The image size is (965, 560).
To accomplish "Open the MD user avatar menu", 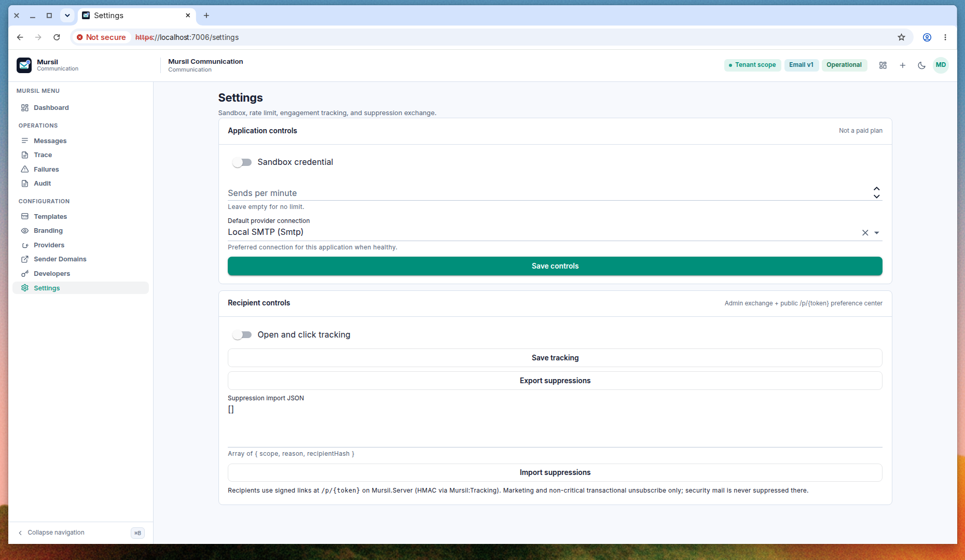I will (941, 65).
